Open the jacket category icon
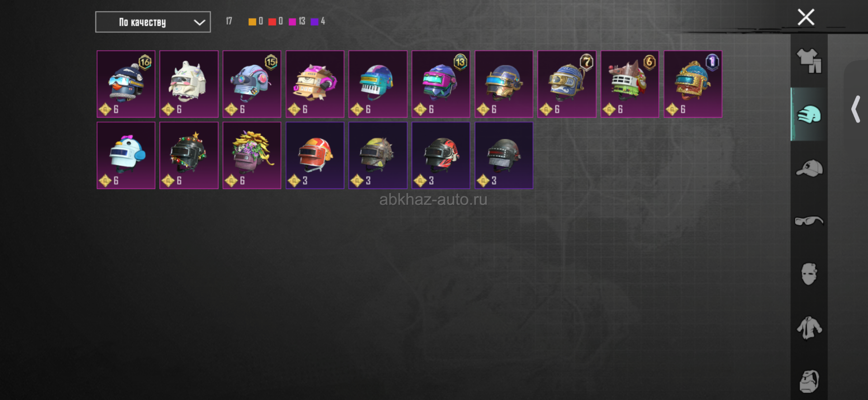This screenshot has width=868, height=400. coord(809,328)
